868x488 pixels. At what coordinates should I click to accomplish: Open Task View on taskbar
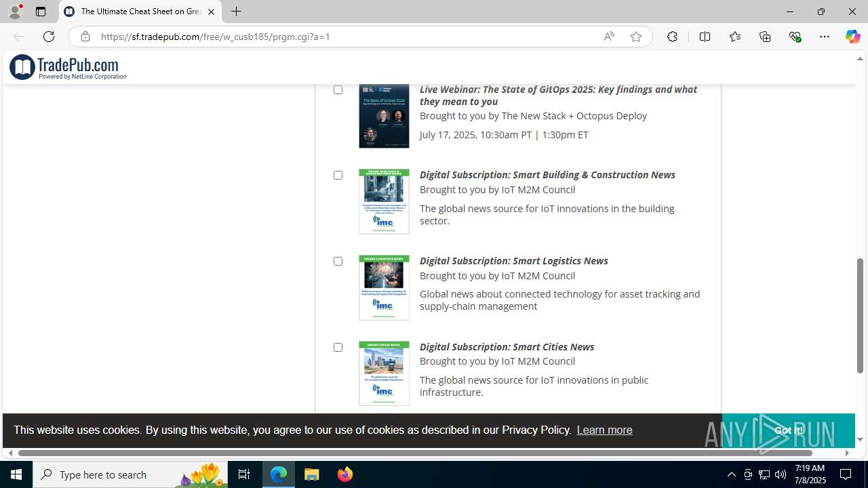244,474
